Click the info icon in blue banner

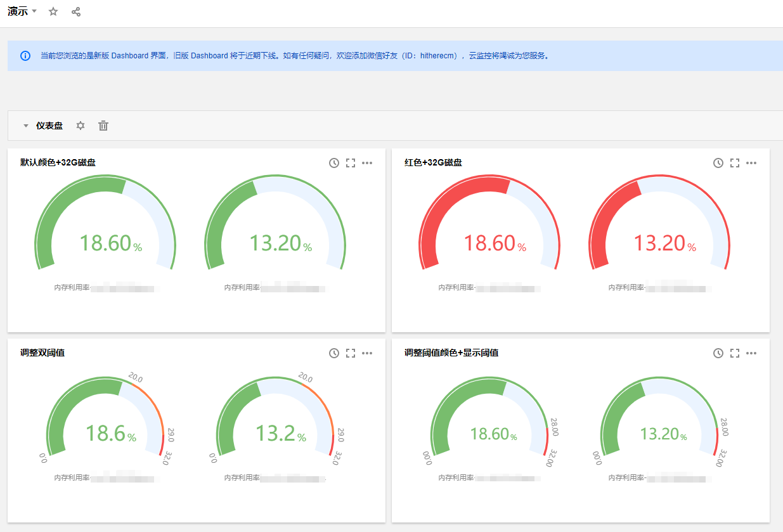pyautogui.click(x=25, y=56)
